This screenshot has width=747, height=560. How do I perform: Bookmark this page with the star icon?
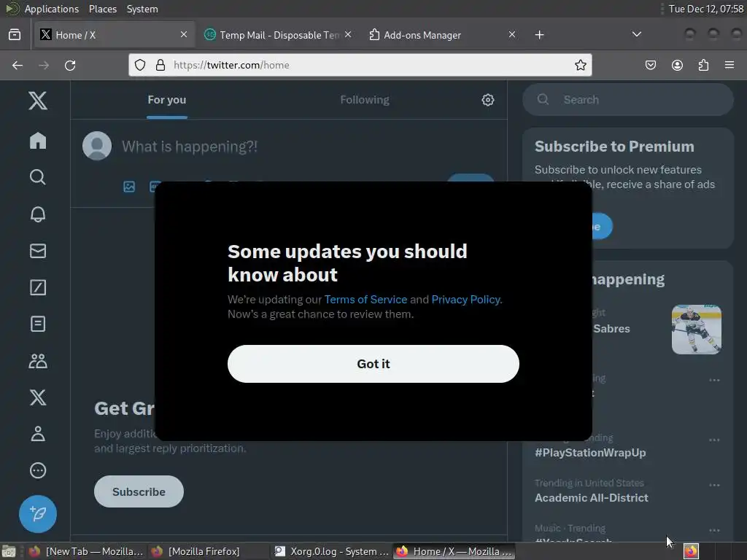pyautogui.click(x=580, y=65)
